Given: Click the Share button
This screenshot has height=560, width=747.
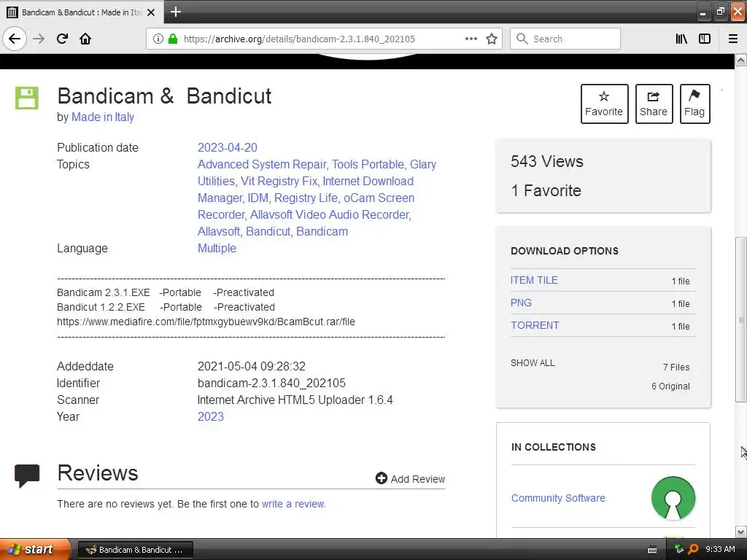Looking at the screenshot, I should pos(654,104).
